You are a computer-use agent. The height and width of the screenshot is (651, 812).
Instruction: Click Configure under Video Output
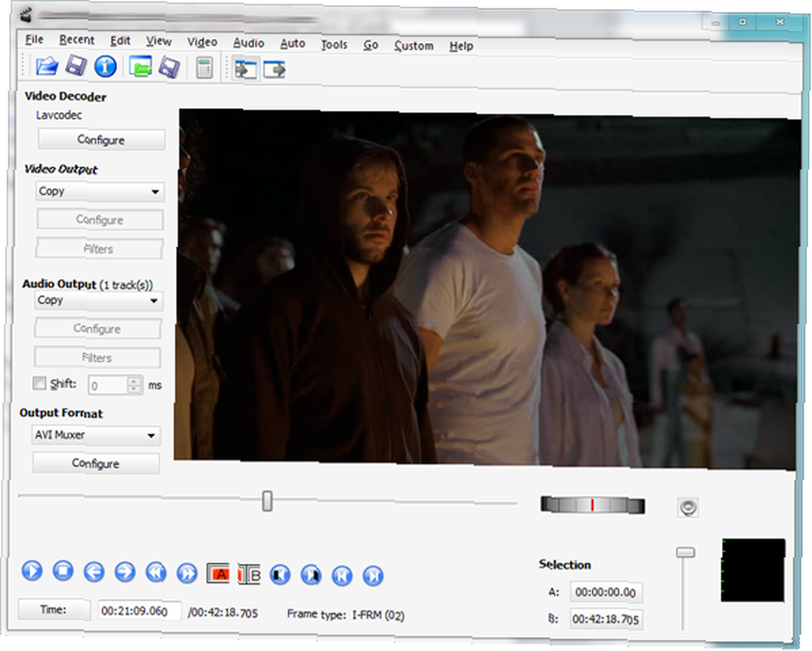tap(100, 220)
